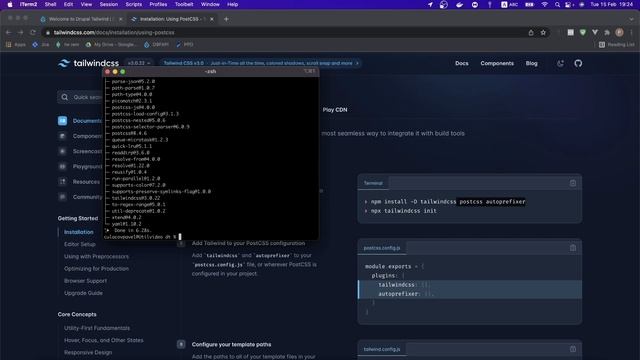Open the Apple menu
640x360 pixels.
(10, 4)
